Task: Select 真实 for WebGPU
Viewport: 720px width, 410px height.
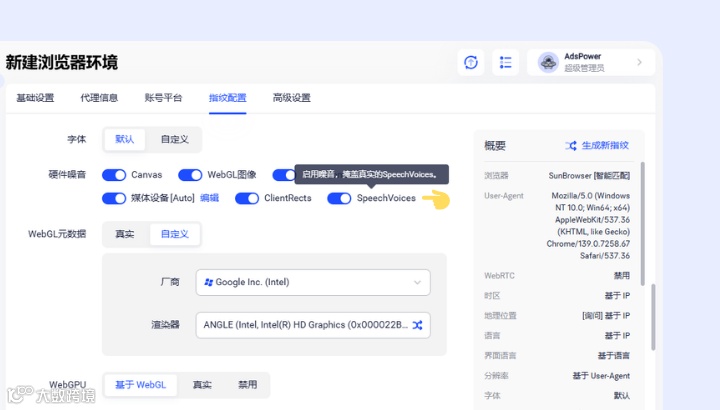Action: (x=202, y=385)
